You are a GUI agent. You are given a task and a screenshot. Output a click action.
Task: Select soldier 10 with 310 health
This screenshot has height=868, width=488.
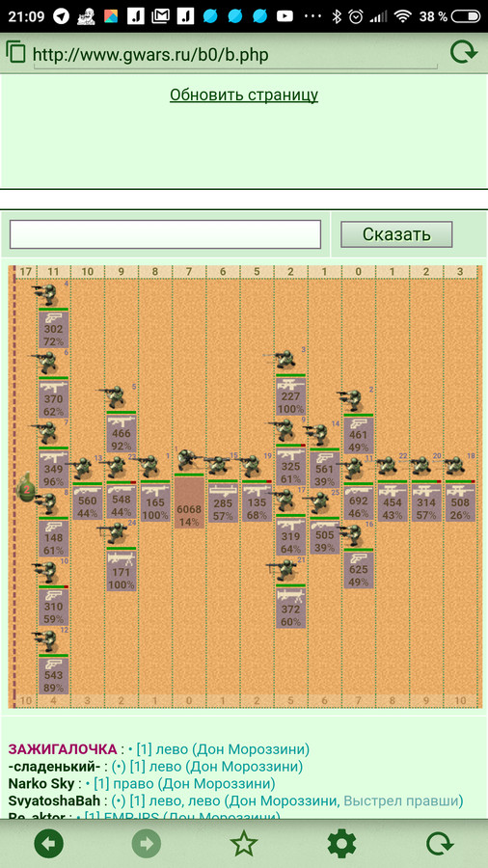coord(48,572)
